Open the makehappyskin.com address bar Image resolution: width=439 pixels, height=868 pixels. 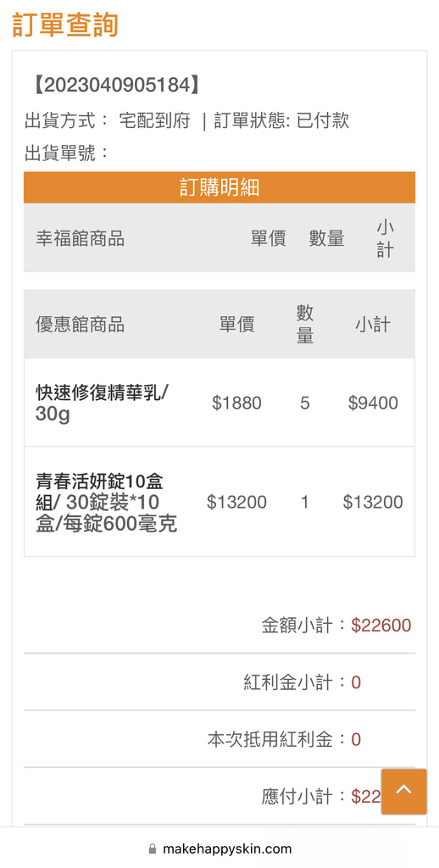[x=219, y=849]
